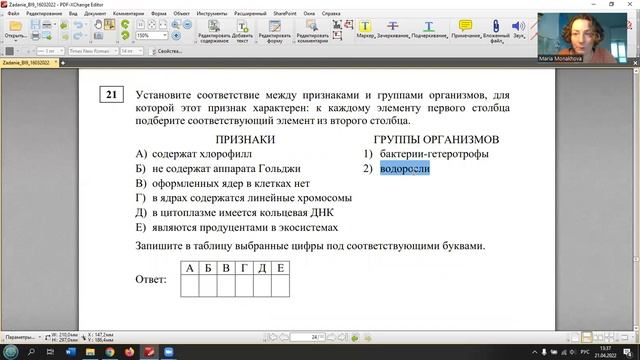This screenshot has width=640, height=360.
Task: Click the Edit Form tool
Action: click(275, 31)
